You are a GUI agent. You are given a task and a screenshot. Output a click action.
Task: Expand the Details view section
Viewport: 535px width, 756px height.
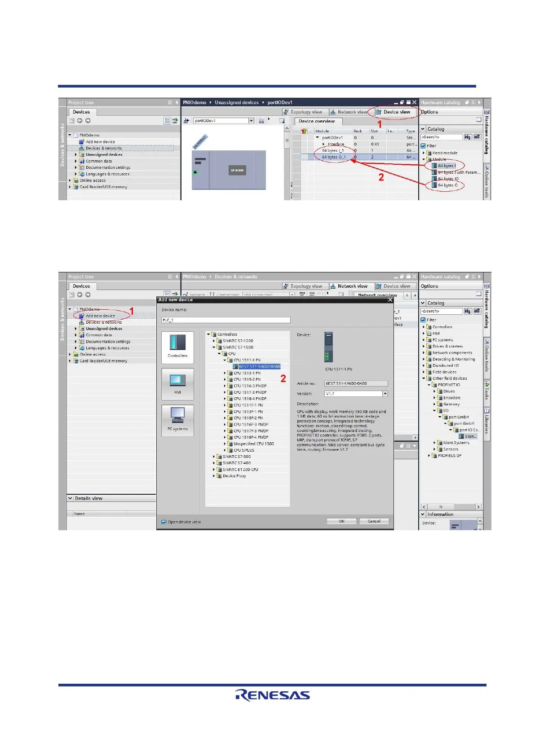pos(70,498)
